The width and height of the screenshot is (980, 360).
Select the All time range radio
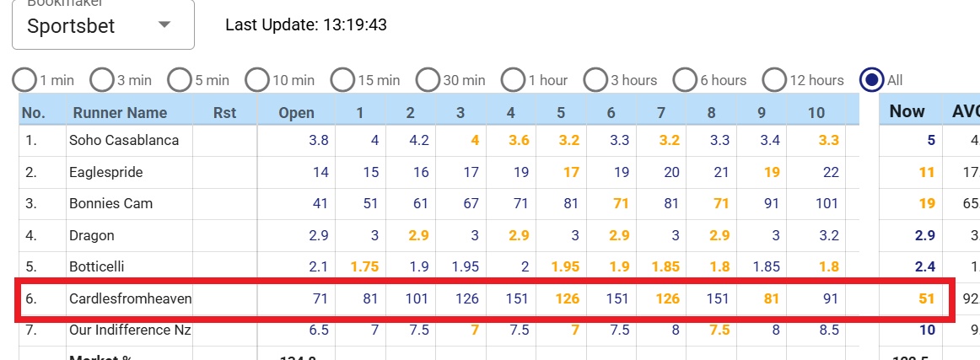(x=871, y=80)
